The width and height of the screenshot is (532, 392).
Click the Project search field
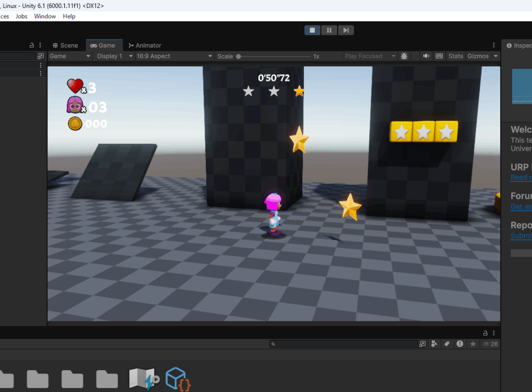point(343,344)
